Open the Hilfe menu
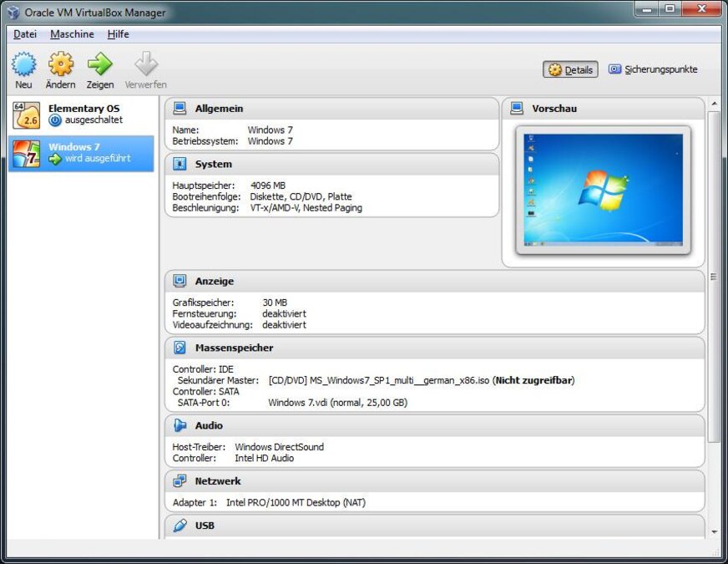 [x=118, y=33]
